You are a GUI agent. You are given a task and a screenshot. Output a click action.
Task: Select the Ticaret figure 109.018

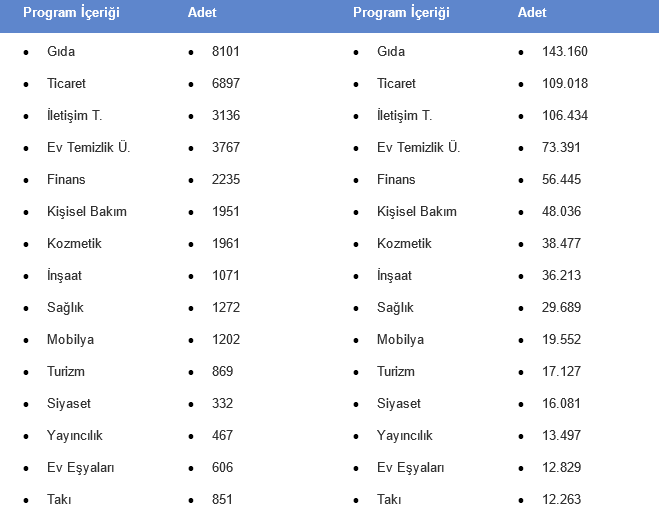565,83
